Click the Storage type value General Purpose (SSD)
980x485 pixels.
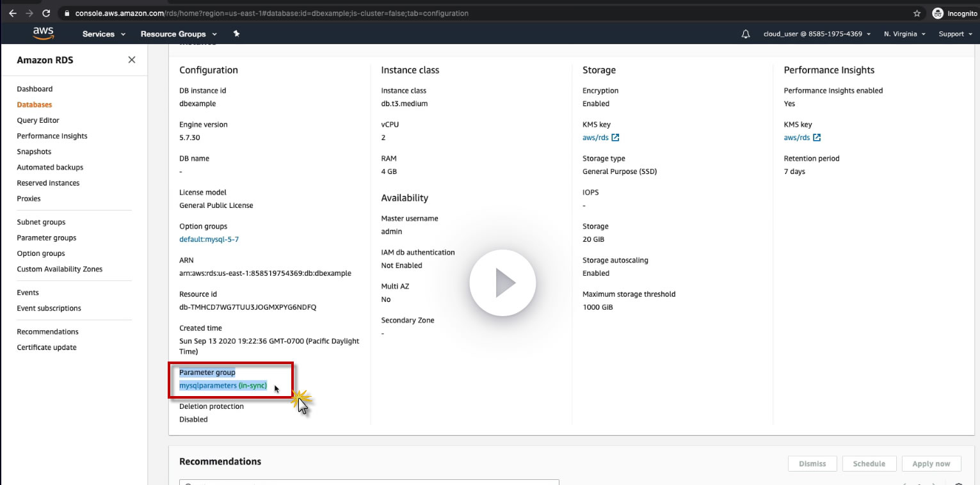[x=620, y=171]
